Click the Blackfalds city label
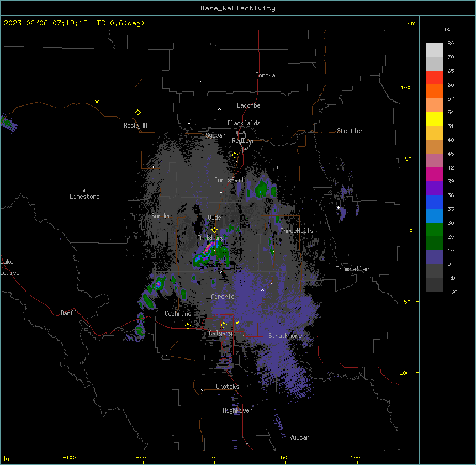Image resolution: width=476 pixels, height=465 pixels. click(x=244, y=123)
